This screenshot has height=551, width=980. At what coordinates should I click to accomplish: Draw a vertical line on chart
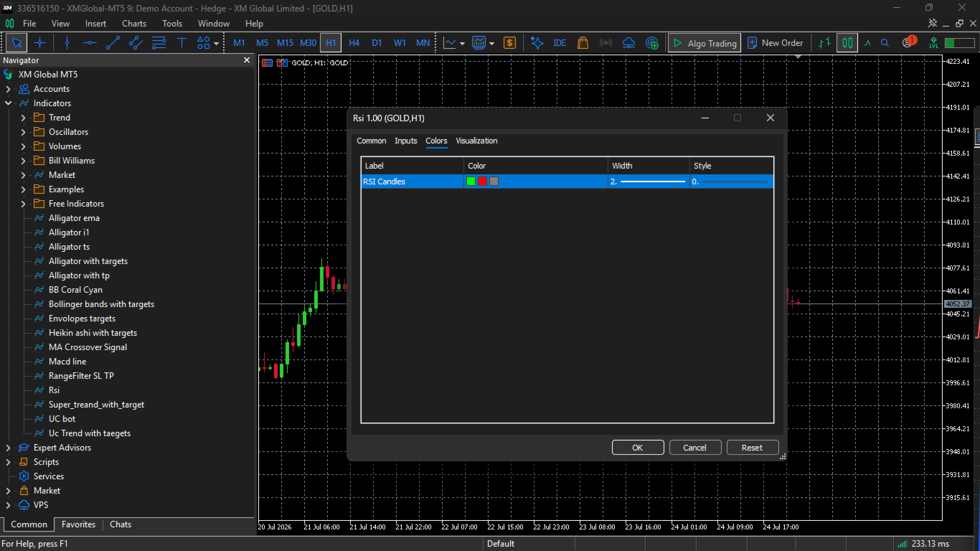tap(67, 43)
